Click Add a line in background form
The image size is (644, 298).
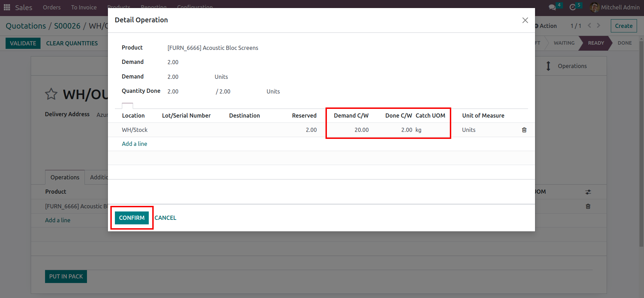(x=58, y=220)
